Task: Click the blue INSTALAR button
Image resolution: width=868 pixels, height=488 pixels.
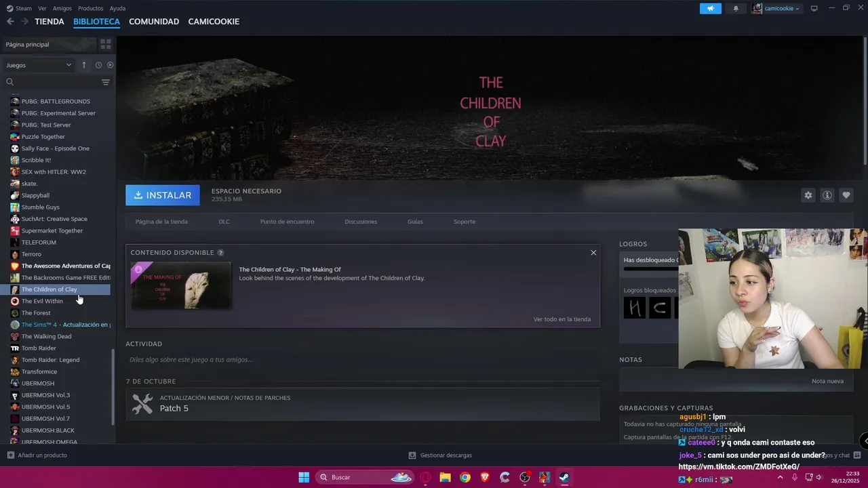Action: (x=163, y=195)
